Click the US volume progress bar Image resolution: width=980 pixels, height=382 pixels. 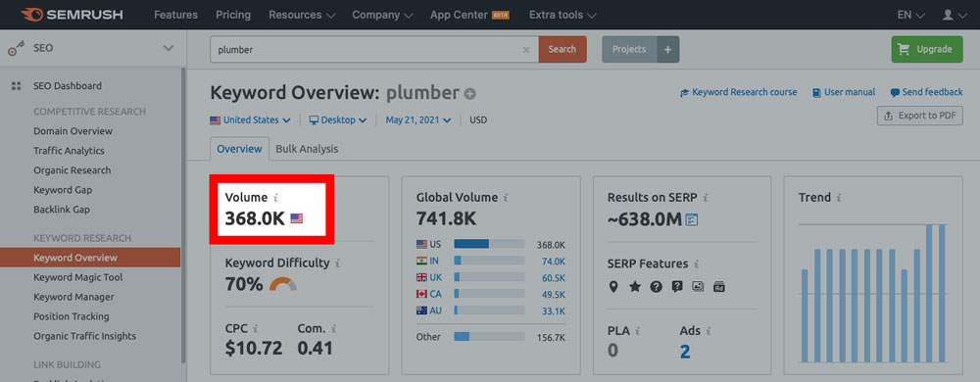[489, 245]
